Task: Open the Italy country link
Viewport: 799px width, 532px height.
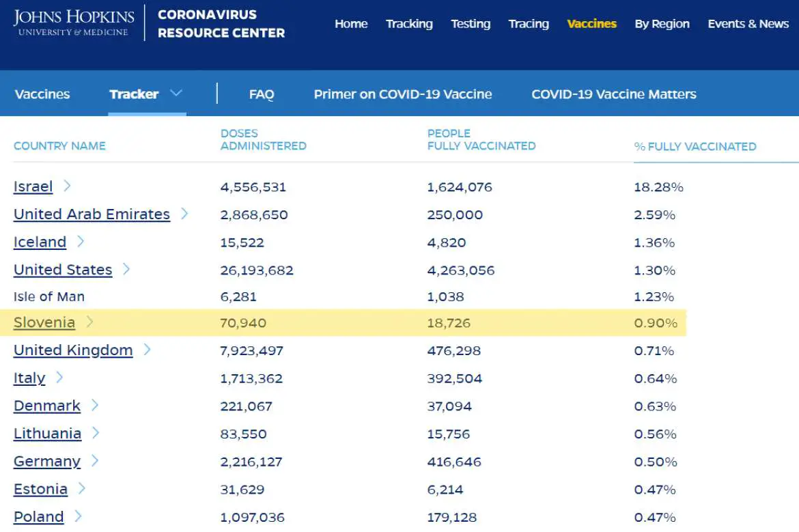Action: click(x=29, y=378)
